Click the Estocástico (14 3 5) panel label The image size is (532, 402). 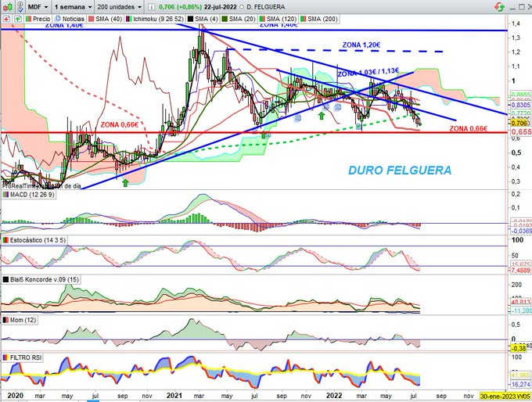point(34,240)
